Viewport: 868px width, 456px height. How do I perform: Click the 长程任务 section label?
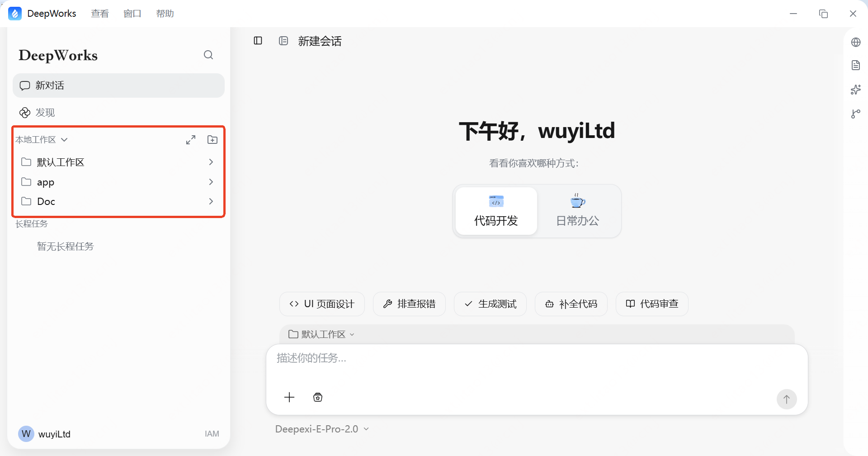pos(32,223)
